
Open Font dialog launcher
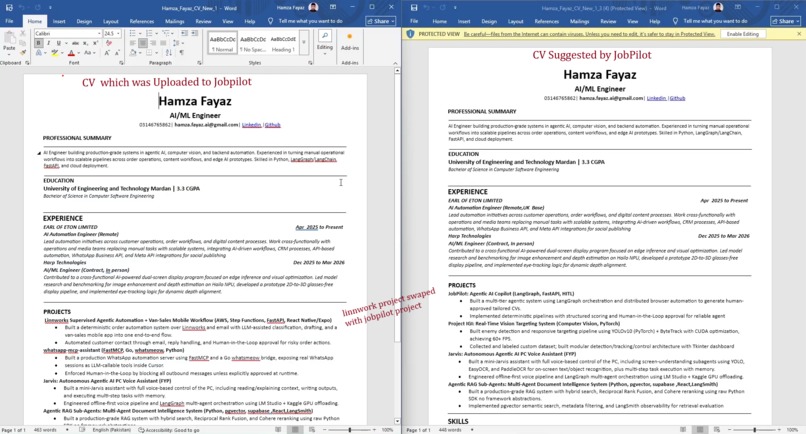coord(121,63)
